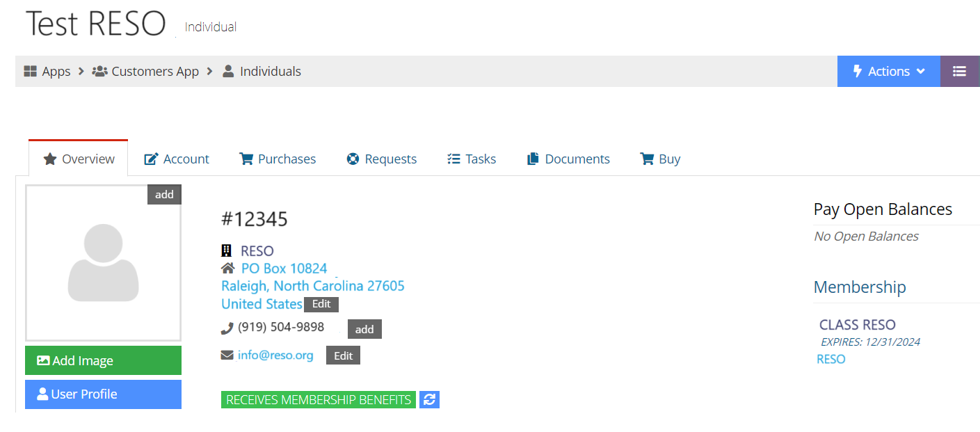Open the Actions dropdown menu
This screenshot has width=980, height=432.
(888, 72)
